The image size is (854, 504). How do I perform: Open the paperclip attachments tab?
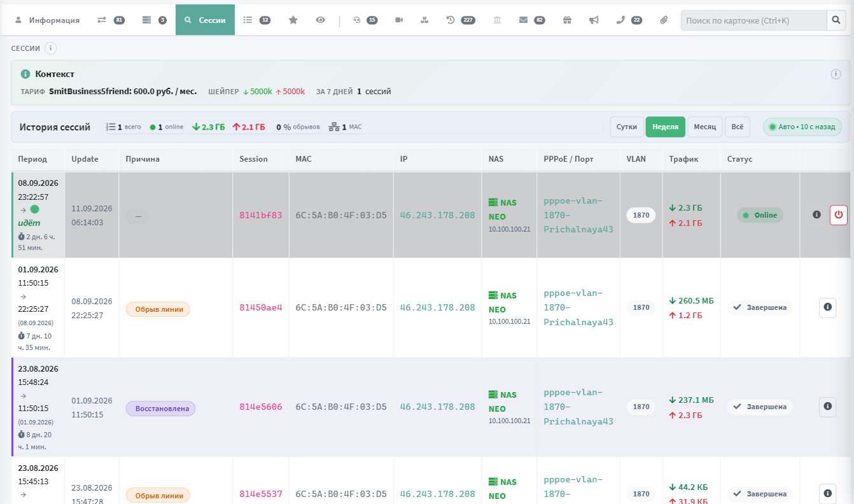[x=664, y=20]
